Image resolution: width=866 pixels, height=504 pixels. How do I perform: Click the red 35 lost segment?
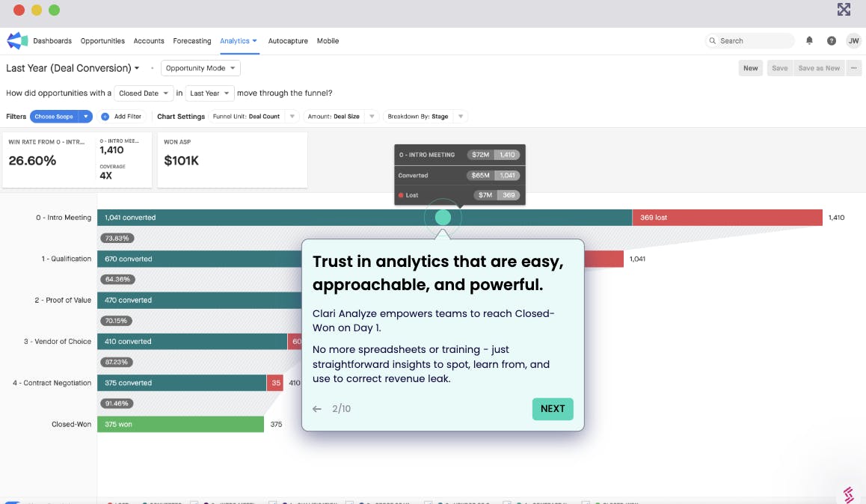[x=275, y=383]
